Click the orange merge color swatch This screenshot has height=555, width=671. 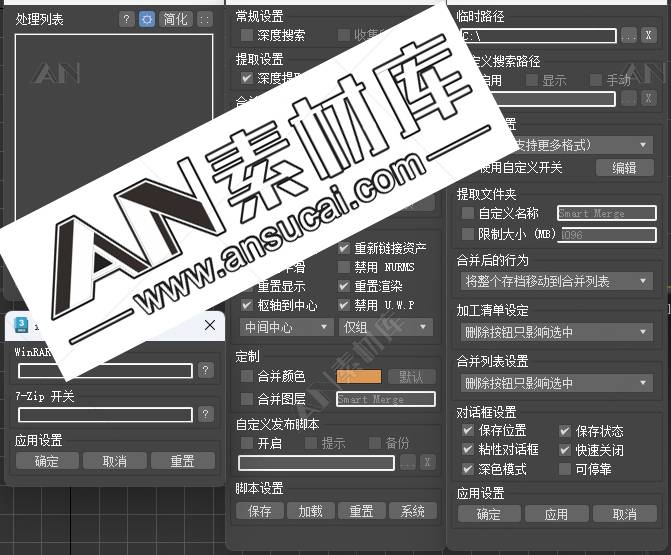[x=359, y=376]
